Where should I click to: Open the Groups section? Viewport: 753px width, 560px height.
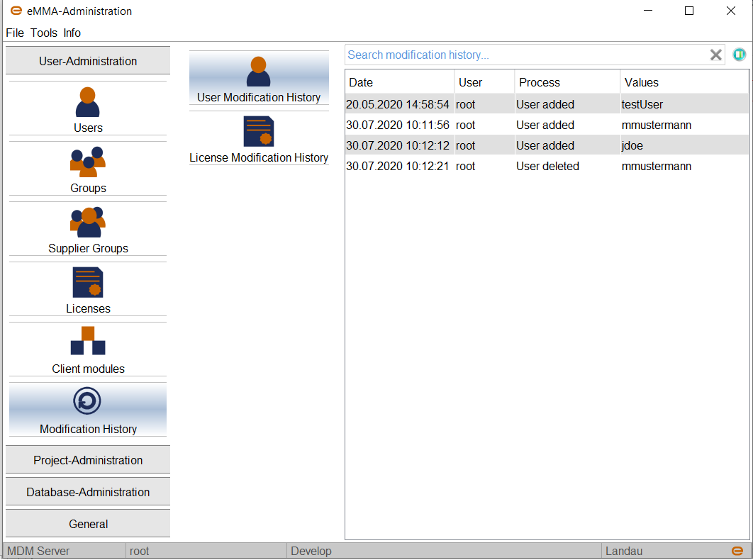click(x=88, y=168)
